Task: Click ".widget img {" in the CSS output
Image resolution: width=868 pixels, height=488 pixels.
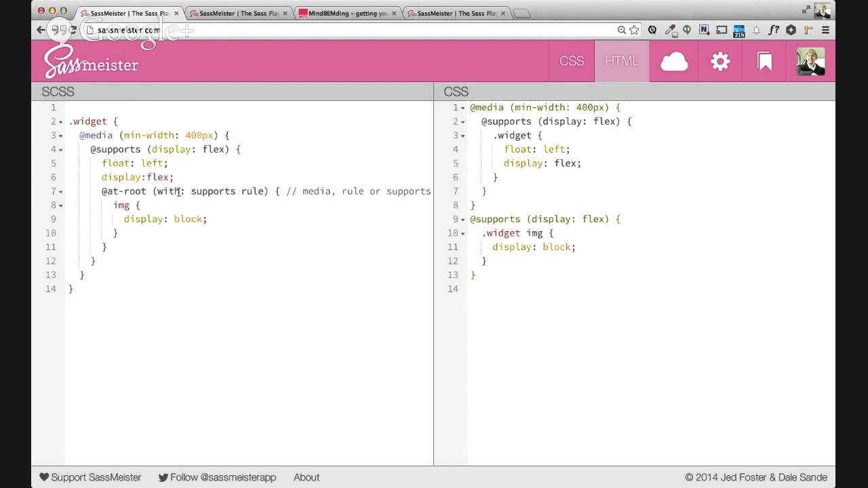Action: pyautogui.click(x=517, y=233)
